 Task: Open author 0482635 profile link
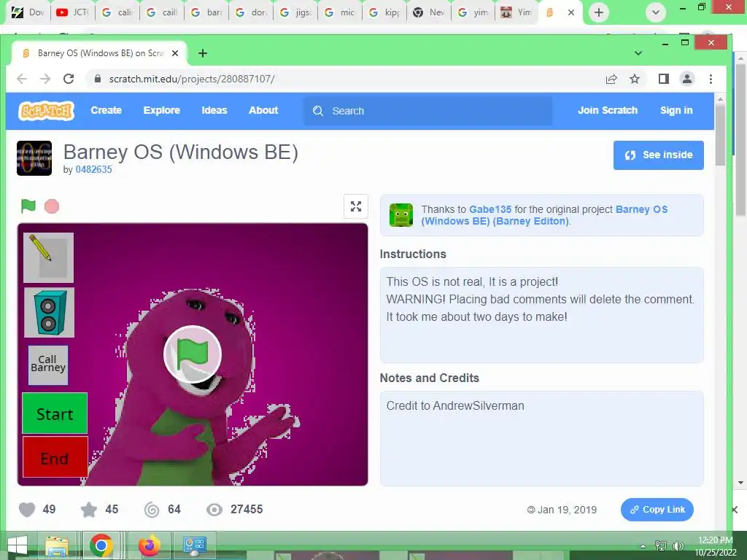click(x=93, y=169)
